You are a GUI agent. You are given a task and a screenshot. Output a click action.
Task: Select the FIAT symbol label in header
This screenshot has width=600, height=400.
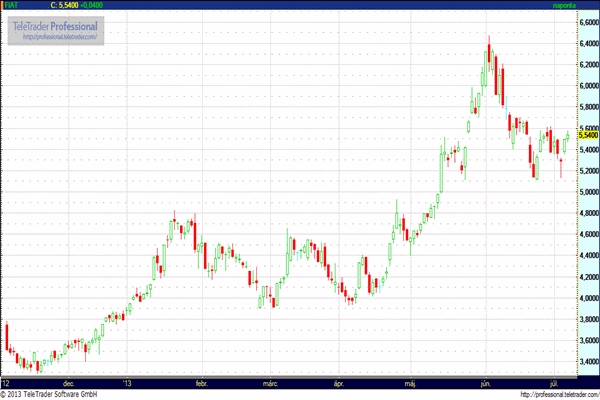click(x=11, y=5)
